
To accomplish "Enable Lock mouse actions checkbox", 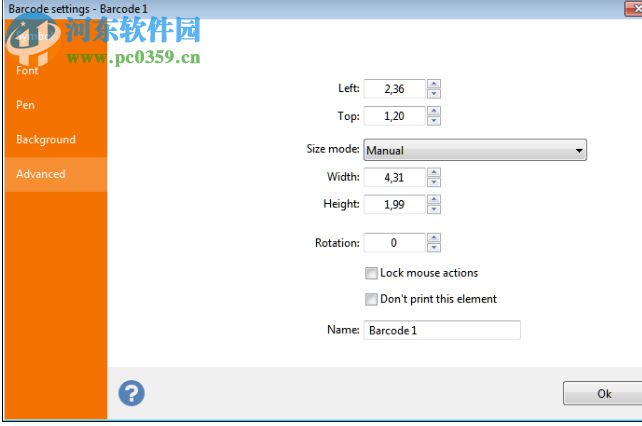I will coord(371,273).
